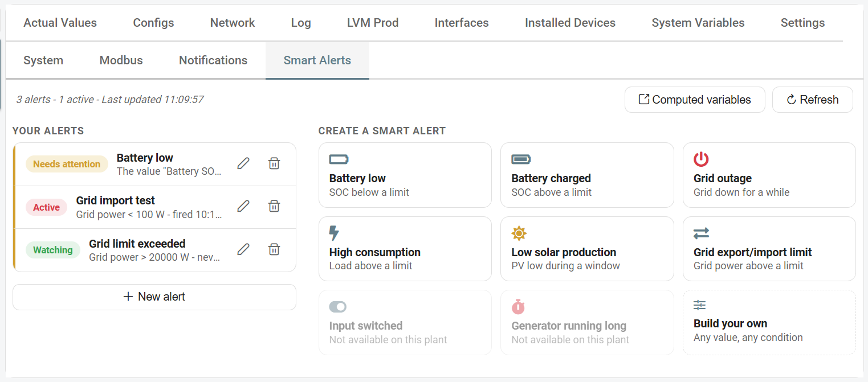This screenshot has width=868, height=382.
Task: Edit the Grid import test alert via pencil icon
Action: coord(243,206)
